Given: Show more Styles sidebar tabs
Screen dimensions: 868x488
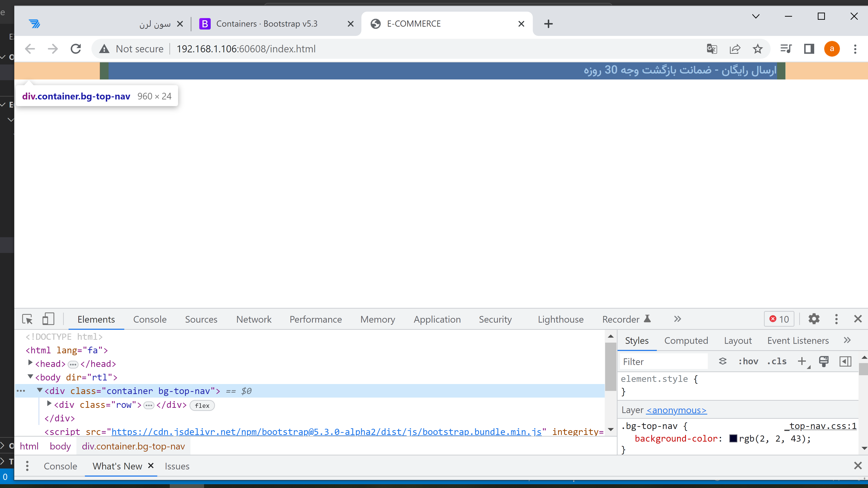Looking at the screenshot, I should tap(847, 340).
